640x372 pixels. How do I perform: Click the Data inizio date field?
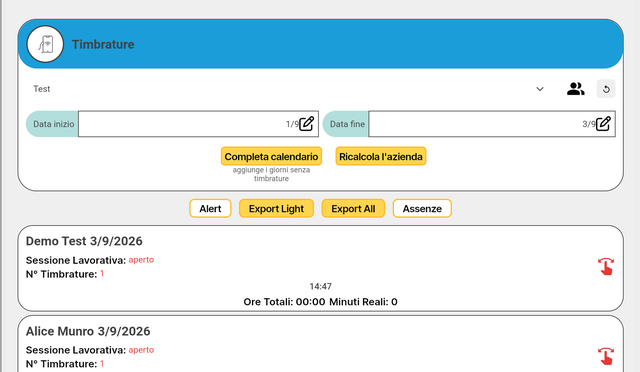point(198,124)
